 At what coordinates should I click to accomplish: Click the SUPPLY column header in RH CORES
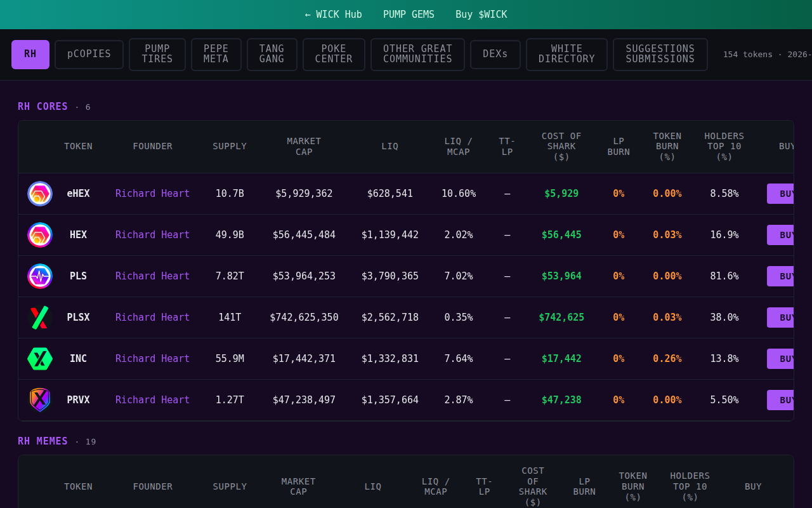(230, 147)
